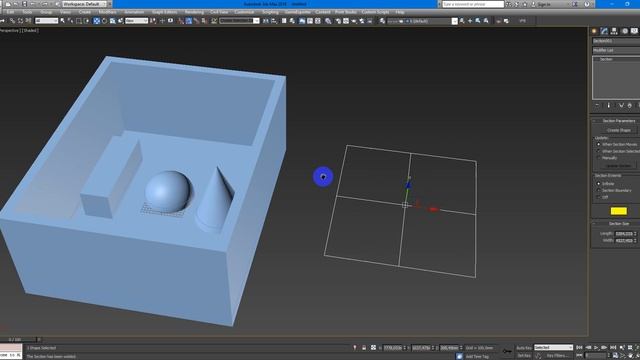Viewport: 640px width, 360px height.
Task: Open the yellow section color swatch
Action: tap(618, 211)
